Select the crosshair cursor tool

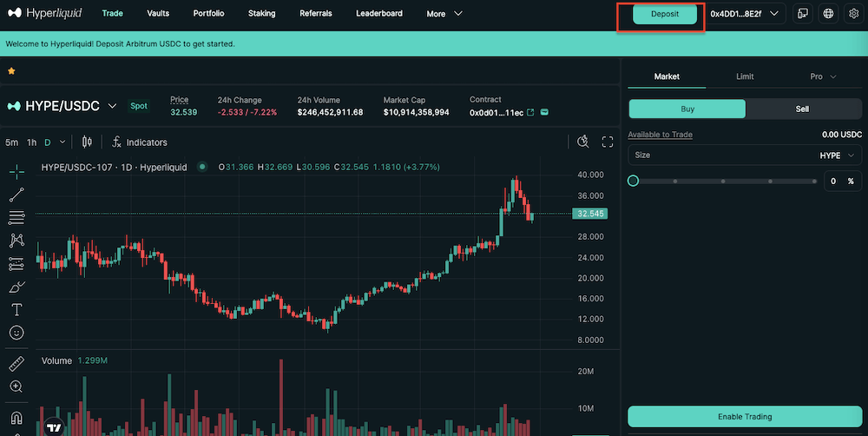click(x=16, y=172)
